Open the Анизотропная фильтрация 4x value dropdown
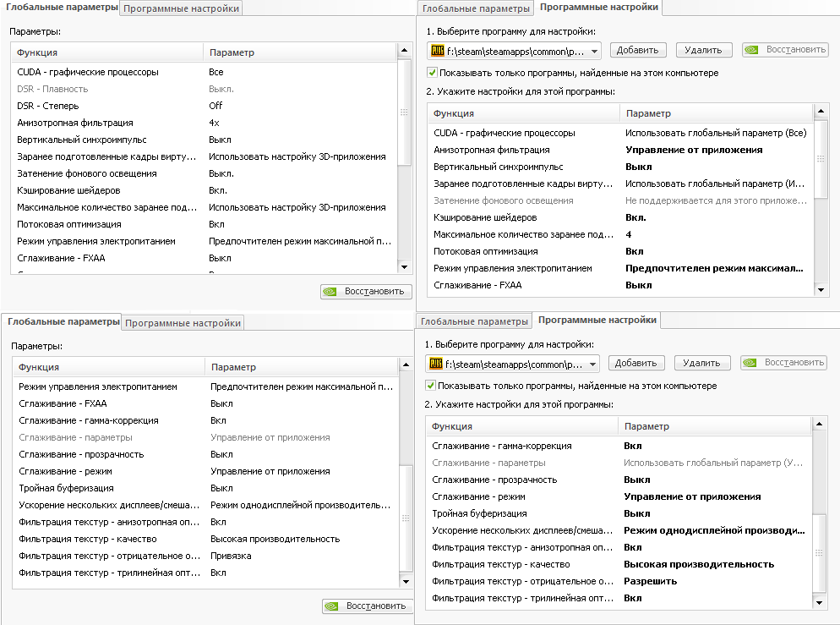840x625 pixels. pyautogui.click(x=299, y=123)
